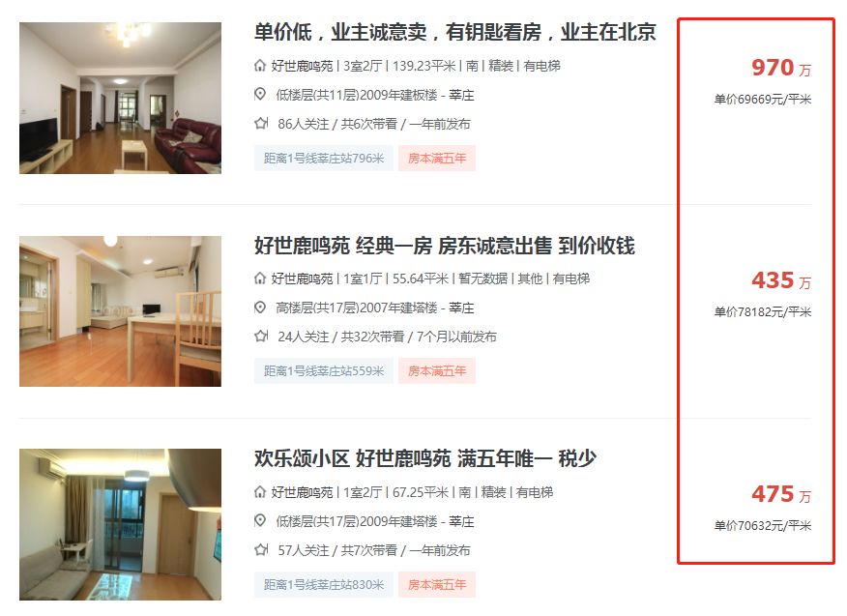Screen dimensions: 847x616
Task: Click the location pin icon beside 低楼层(共11层)2009年
Action: coord(260,95)
